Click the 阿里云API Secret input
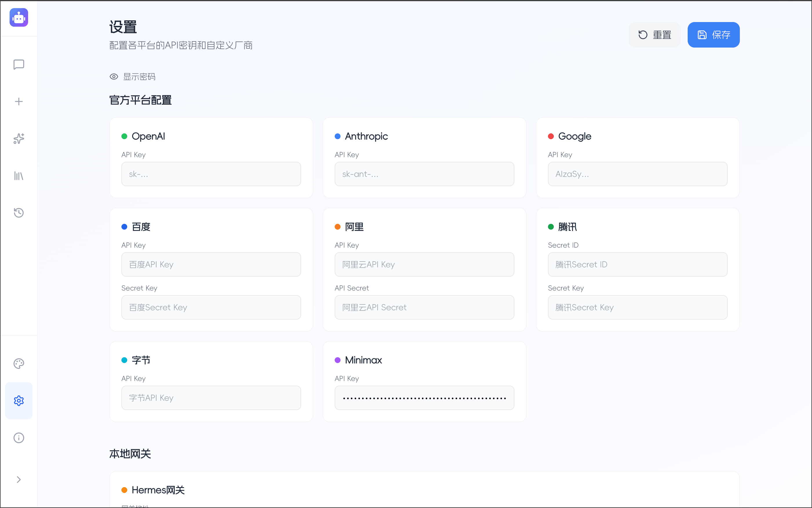Image resolution: width=812 pixels, height=508 pixels. 425,307
